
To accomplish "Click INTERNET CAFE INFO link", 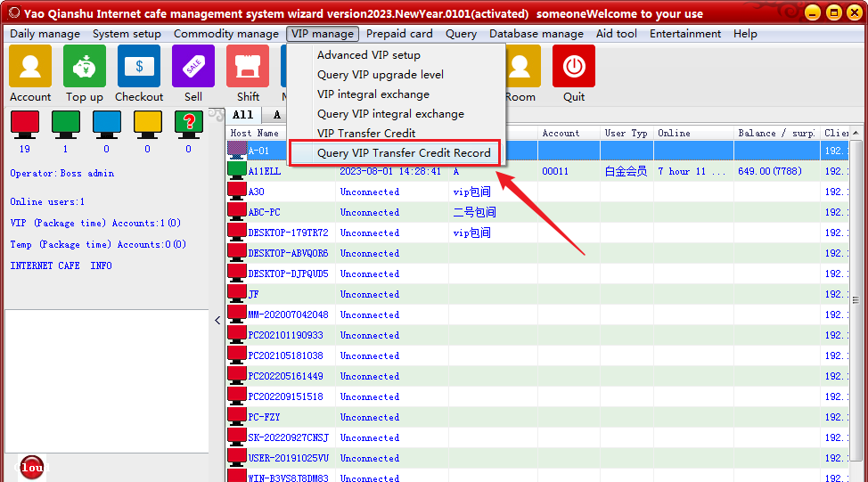I will click(x=61, y=266).
